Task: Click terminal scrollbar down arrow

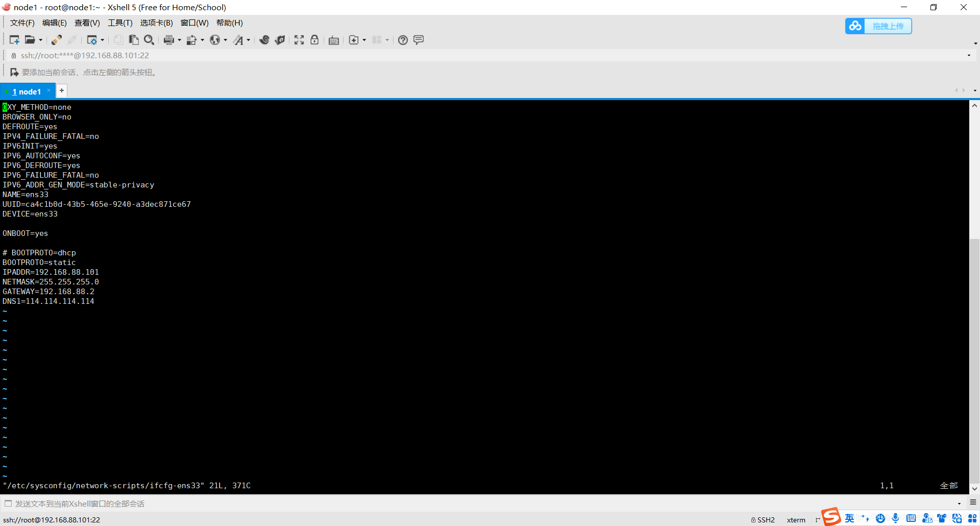Action: pyautogui.click(x=974, y=489)
